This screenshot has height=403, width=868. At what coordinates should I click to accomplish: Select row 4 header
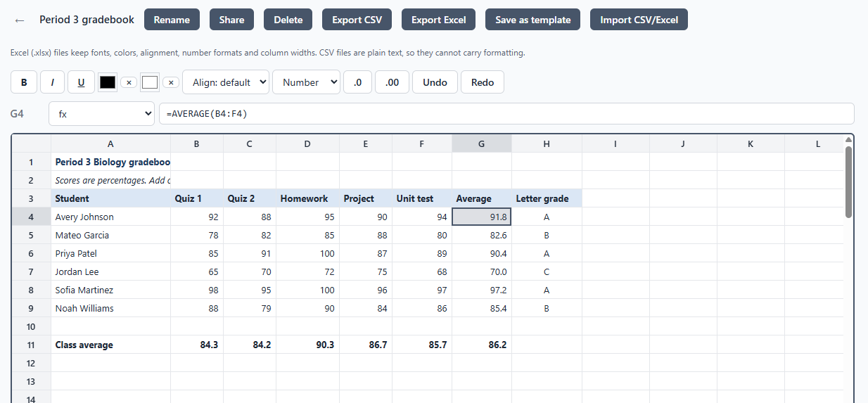click(31, 217)
